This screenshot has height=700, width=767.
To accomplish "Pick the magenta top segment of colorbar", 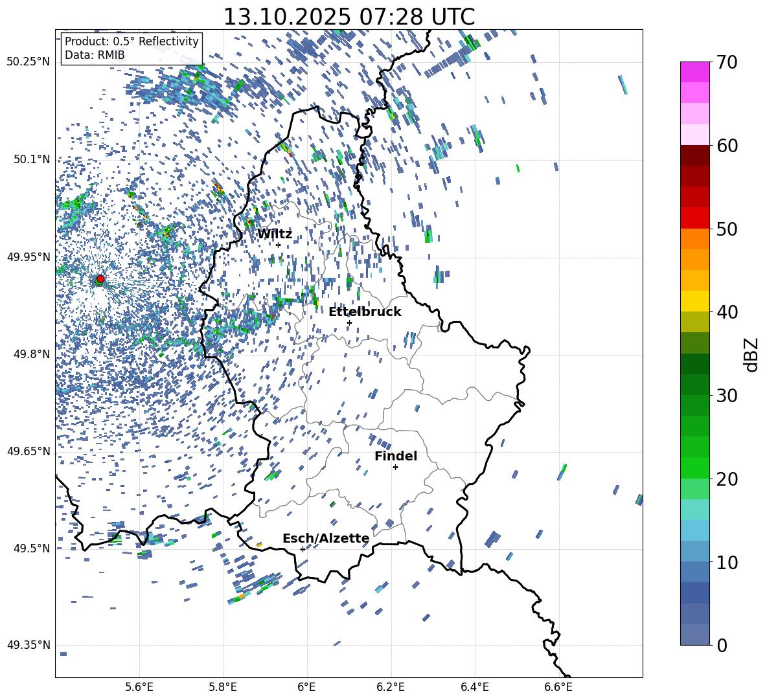I will [x=695, y=72].
